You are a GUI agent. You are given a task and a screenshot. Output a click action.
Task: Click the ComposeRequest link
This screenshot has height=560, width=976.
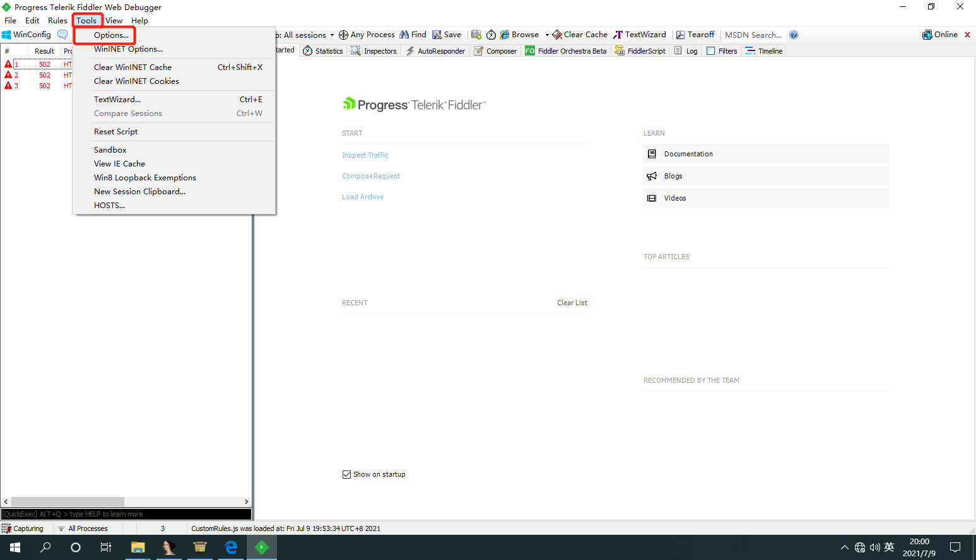(x=371, y=176)
